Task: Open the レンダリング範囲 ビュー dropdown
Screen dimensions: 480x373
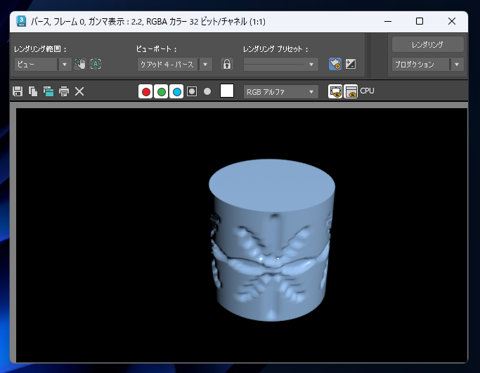Action: (43, 64)
